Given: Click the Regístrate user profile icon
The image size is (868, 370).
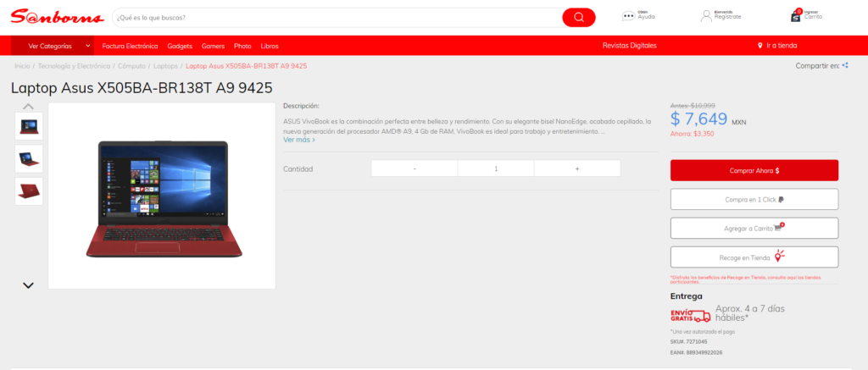Looking at the screenshot, I should point(705,15).
